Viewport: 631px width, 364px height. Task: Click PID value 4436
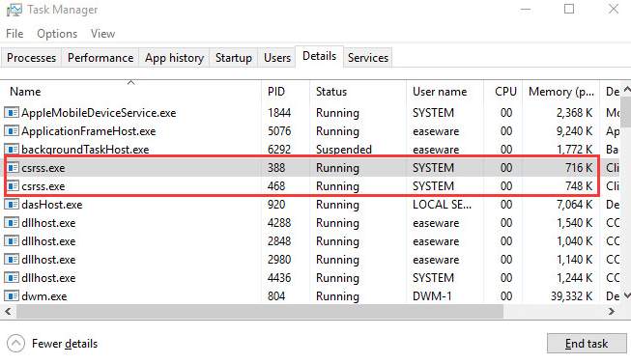point(279,277)
